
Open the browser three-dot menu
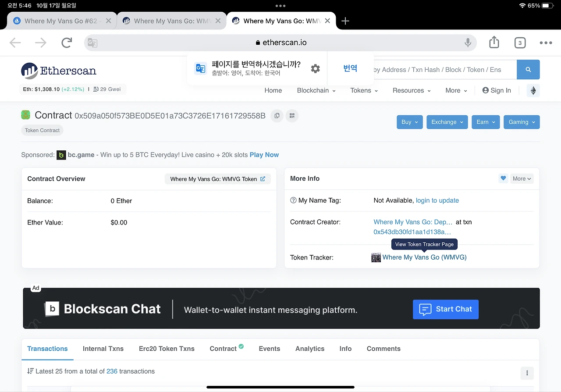pos(546,43)
